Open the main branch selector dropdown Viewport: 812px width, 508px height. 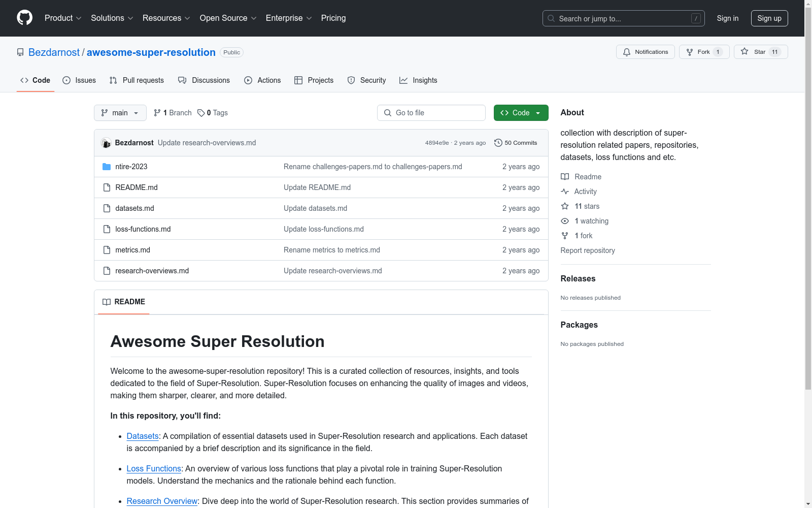120,113
